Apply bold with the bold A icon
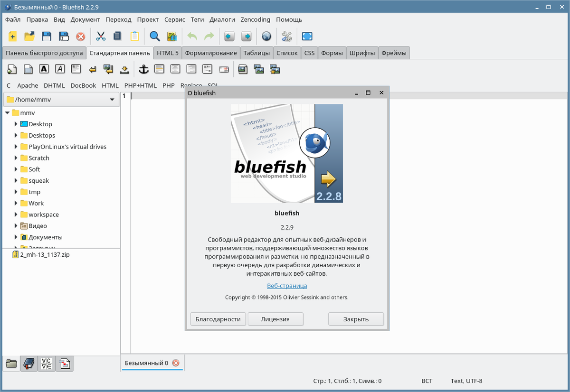 (44, 69)
